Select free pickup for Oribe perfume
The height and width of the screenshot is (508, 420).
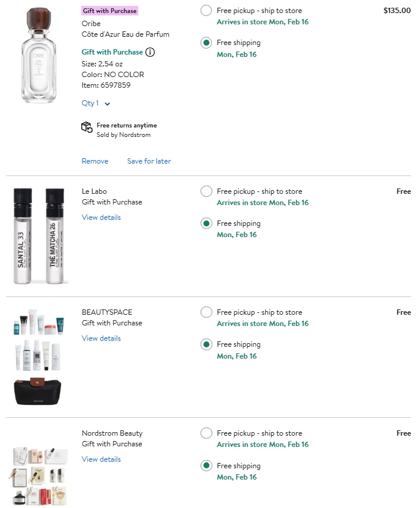click(206, 11)
